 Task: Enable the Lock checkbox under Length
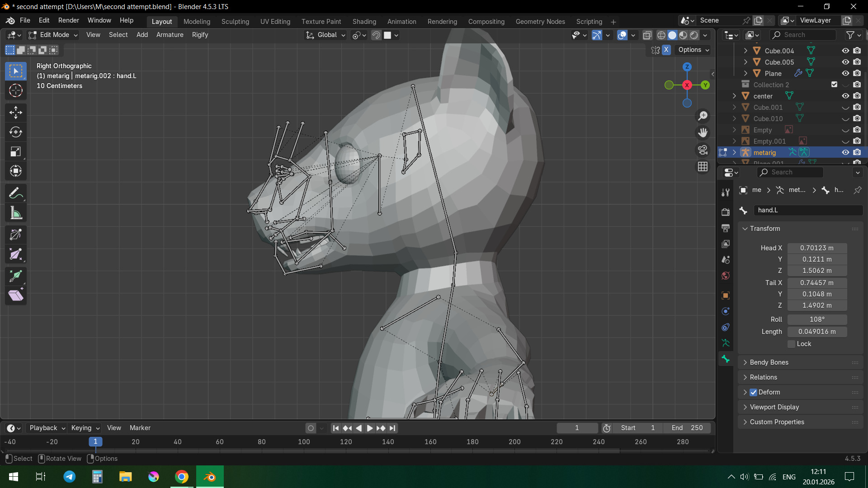click(x=791, y=344)
